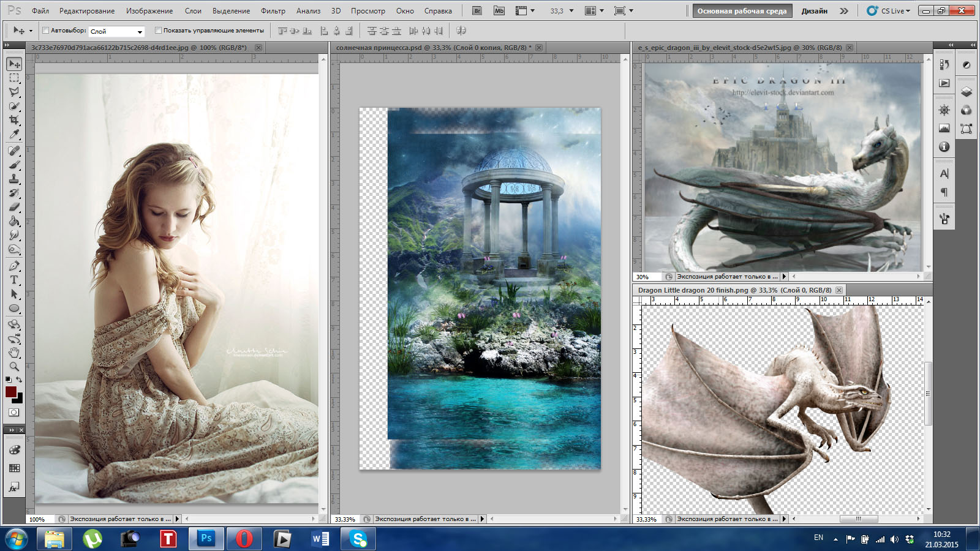Pick the Eyedropper tool
Viewport: 980px width, 551px height.
14,134
